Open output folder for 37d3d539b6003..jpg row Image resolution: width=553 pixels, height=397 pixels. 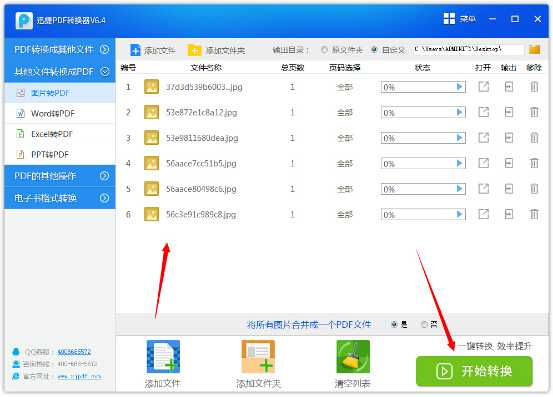(509, 87)
